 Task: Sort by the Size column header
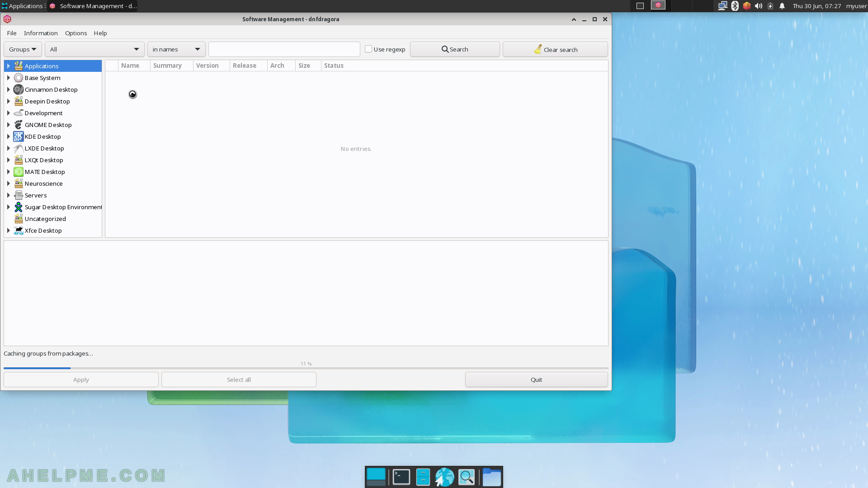(308, 66)
